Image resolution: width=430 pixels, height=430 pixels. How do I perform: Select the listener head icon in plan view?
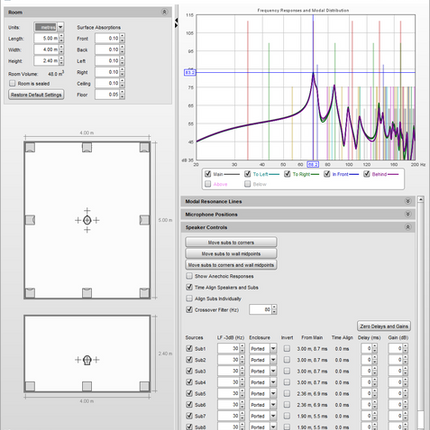[x=87, y=220]
